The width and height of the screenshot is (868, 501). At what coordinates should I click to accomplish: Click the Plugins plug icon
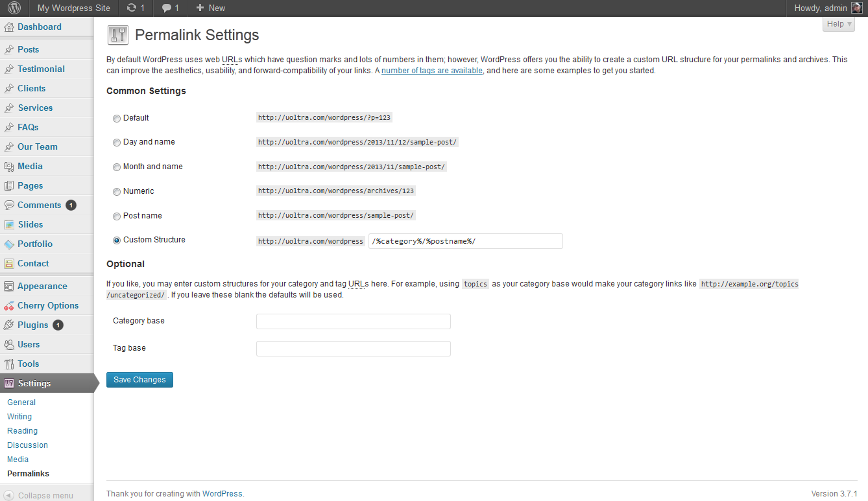click(9, 325)
